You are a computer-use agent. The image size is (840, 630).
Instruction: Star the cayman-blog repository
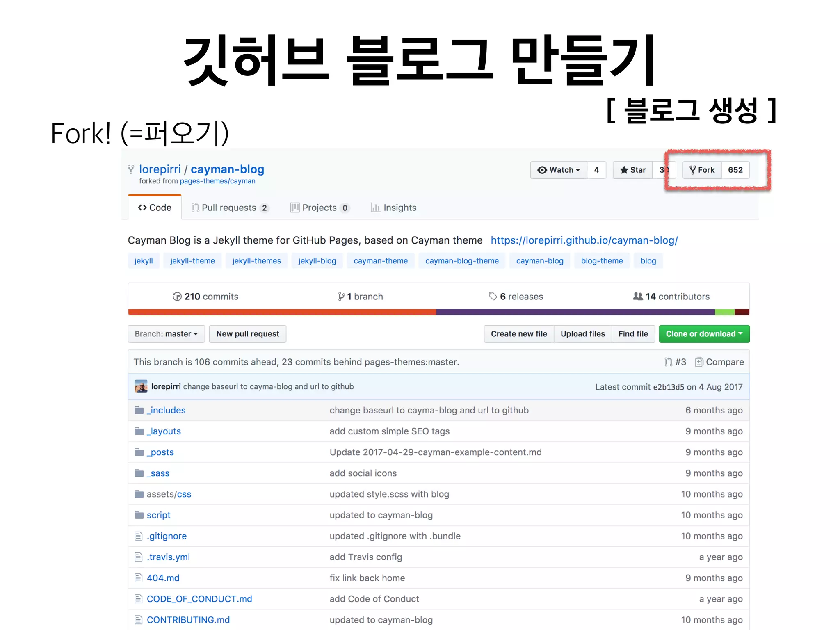coord(633,170)
